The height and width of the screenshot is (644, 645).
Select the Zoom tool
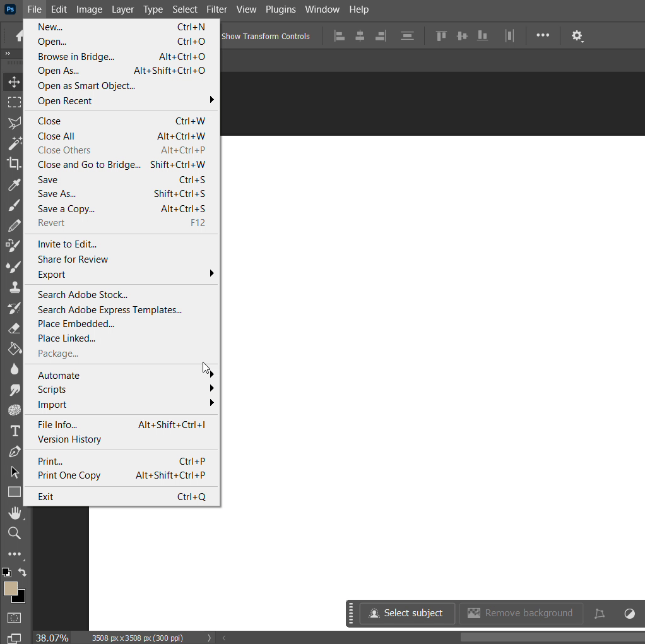[14, 534]
